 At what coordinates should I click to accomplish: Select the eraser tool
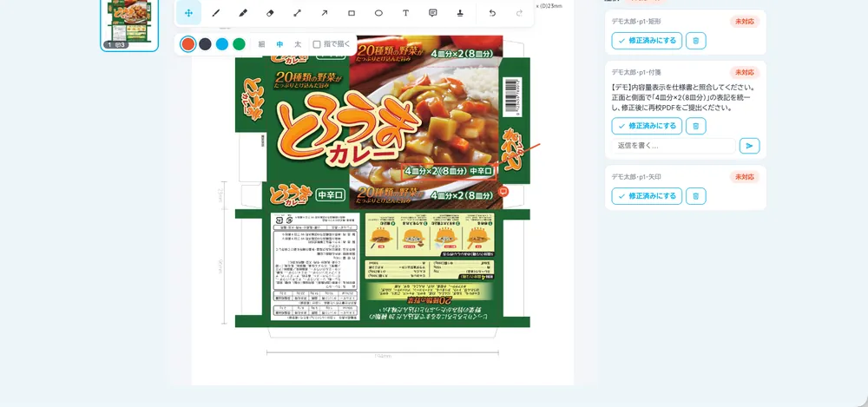270,13
